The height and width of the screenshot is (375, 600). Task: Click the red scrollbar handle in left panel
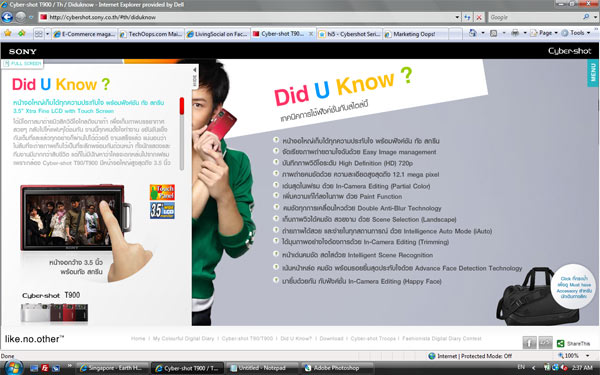(182, 106)
